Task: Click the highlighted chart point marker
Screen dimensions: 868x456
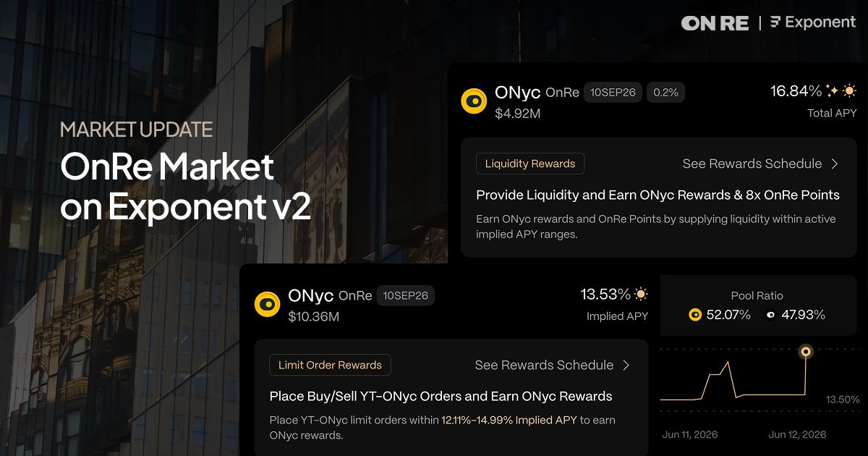Action: (x=806, y=352)
